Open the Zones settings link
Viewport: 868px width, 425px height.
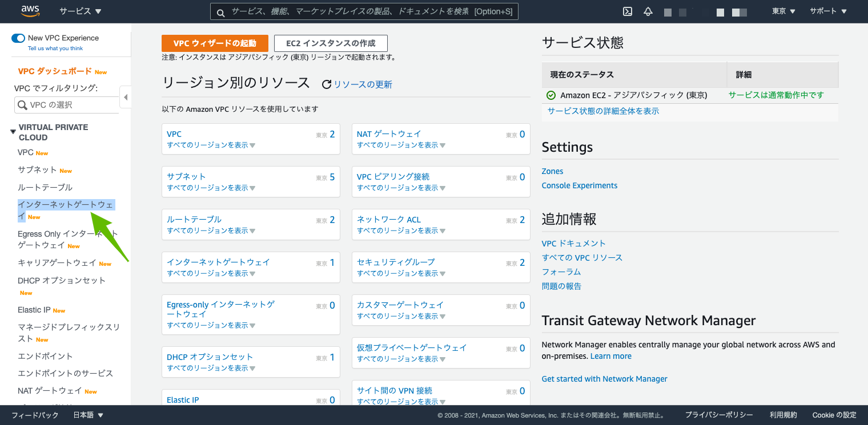tap(552, 171)
